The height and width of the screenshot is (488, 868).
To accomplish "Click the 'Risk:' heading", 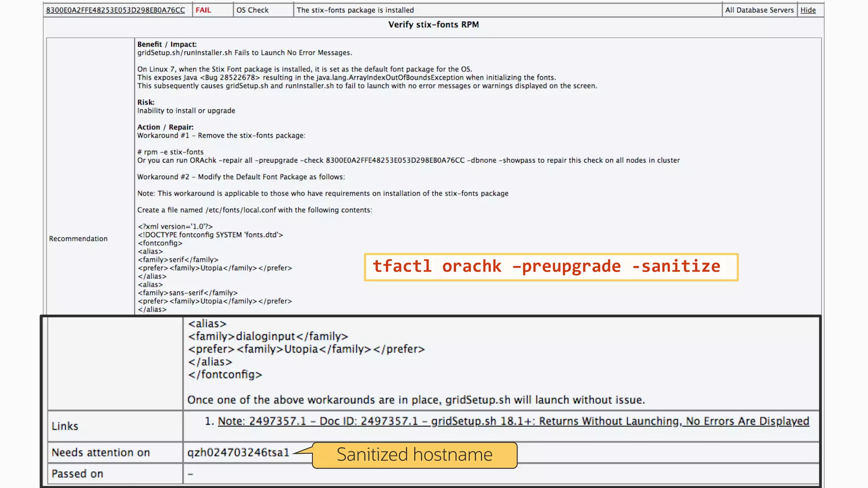I will coord(146,102).
